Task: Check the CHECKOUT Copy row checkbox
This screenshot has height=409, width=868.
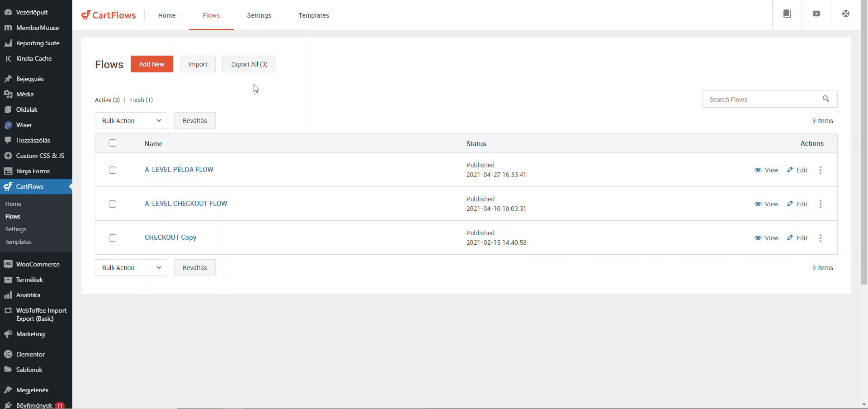Action: (x=113, y=238)
